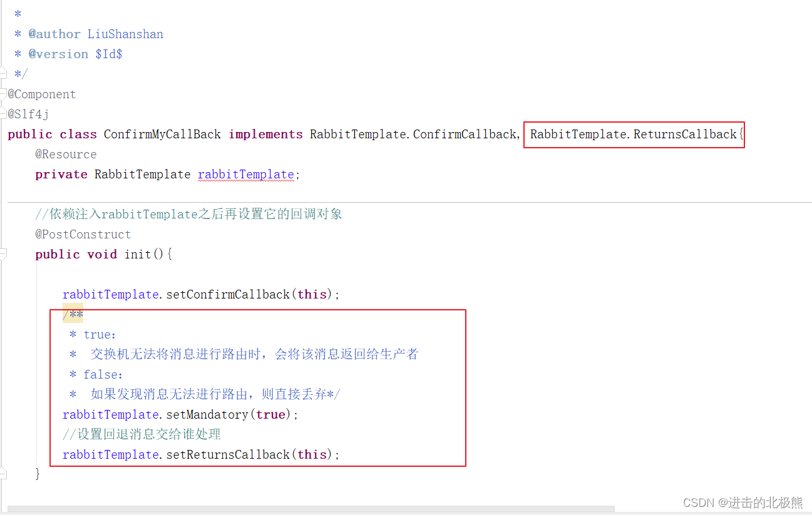The height and width of the screenshot is (515, 812).
Task: Click the comment 依赖注入rabbitTemplate之后再设置它的回调对象
Action: pyautogui.click(x=189, y=215)
